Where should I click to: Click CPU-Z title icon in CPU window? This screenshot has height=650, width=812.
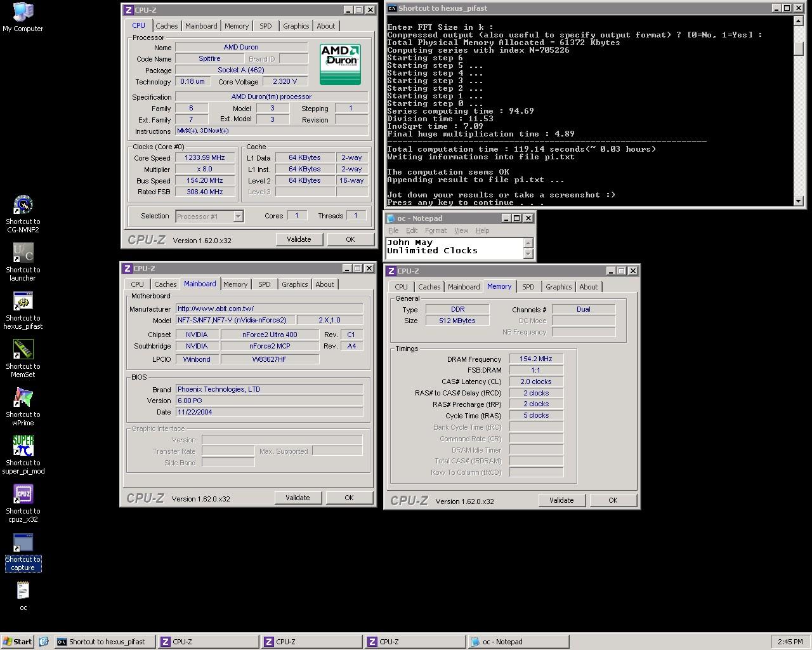point(129,10)
